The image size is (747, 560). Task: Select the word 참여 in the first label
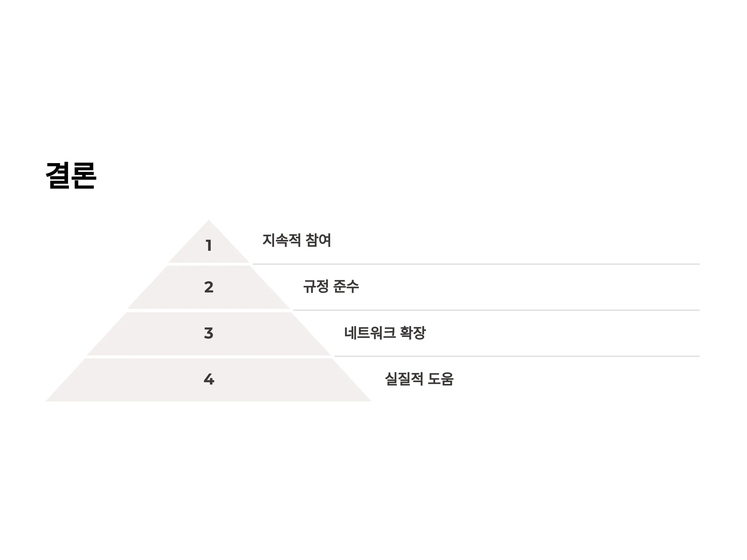(318, 240)
